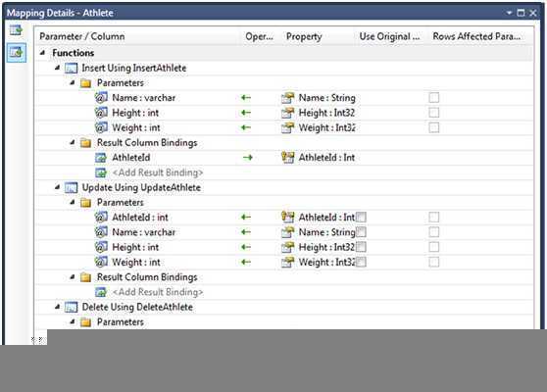
Task: Click the right arrow operator of AthleteId binding
Action: 248,158
